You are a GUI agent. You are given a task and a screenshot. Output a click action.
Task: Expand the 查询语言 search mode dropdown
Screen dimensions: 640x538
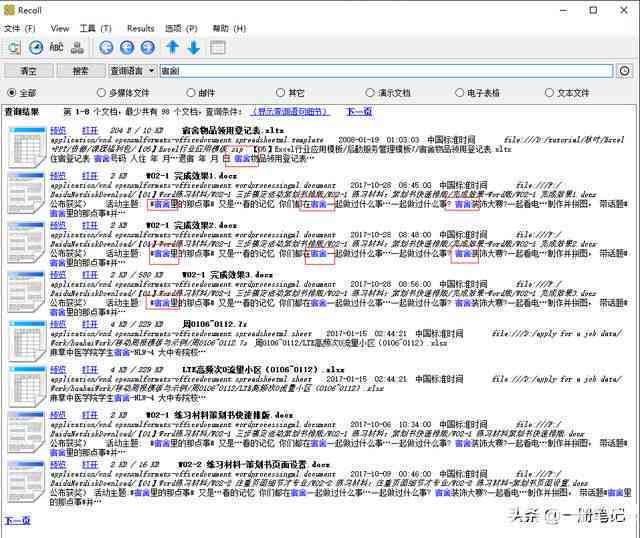pyautogui.click(x=132, y=71)
